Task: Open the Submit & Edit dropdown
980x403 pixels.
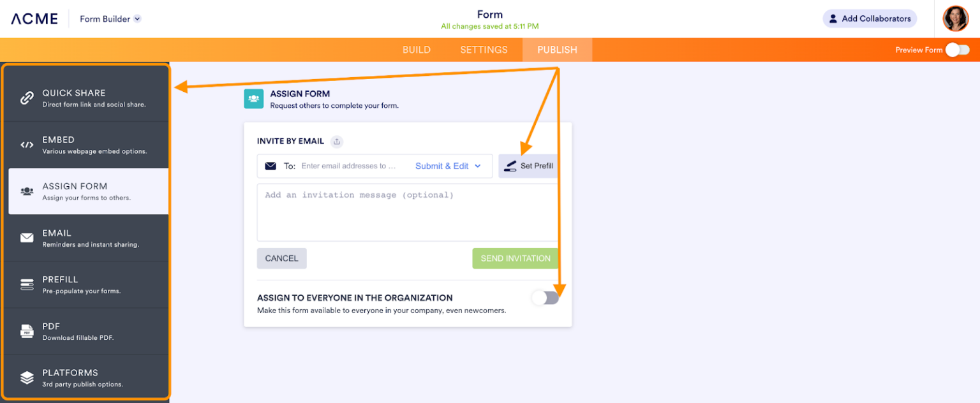Action: point(448,166)
